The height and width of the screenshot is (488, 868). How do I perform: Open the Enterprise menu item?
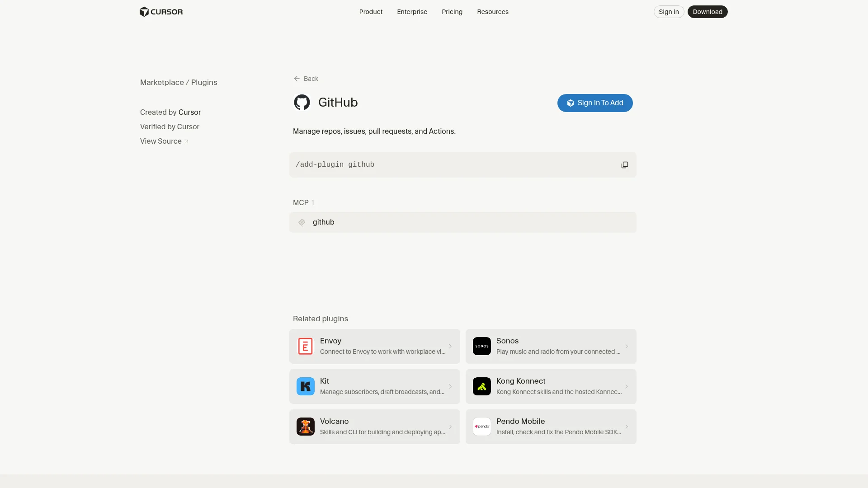412,12
